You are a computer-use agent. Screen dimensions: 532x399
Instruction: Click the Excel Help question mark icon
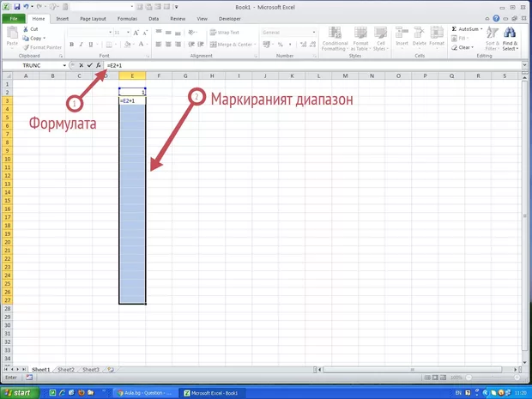[496, 18]
